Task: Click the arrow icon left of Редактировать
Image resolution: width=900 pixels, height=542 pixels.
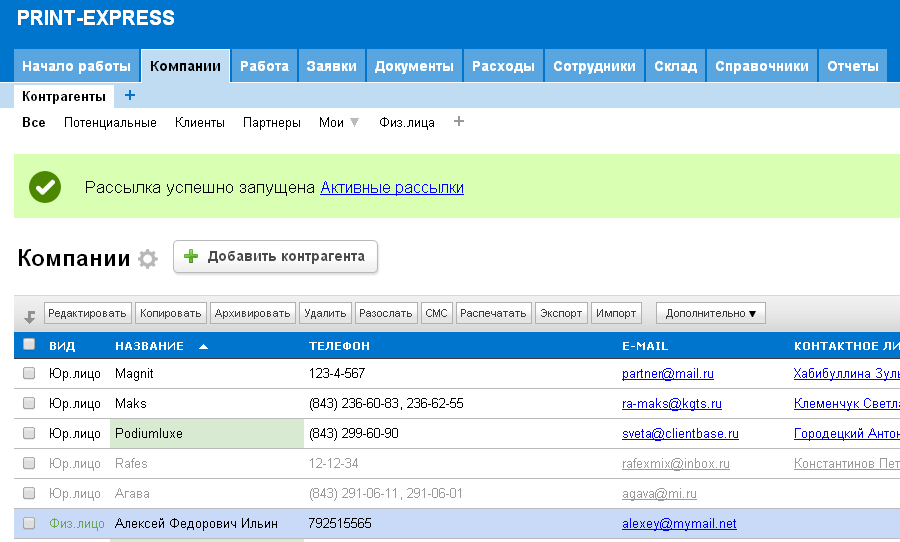Action: point(30,315)
